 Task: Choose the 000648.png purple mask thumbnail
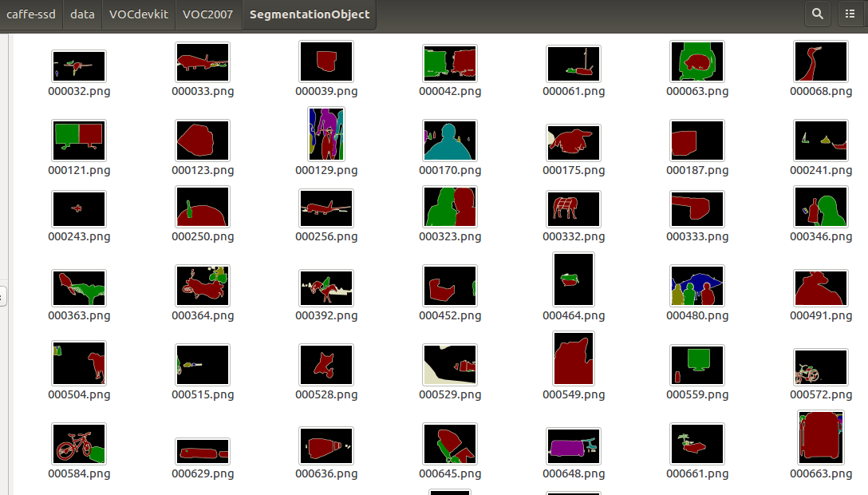(x=574, y=445)
